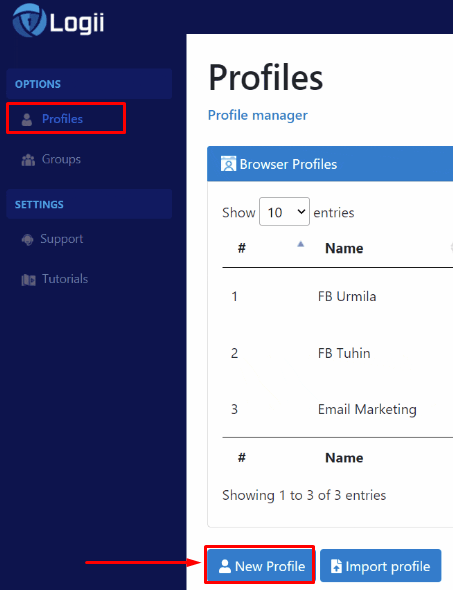Sort table by Name column header
This screenshot has height=590, width=453.
pyautogui.click(x=344, y=248)
